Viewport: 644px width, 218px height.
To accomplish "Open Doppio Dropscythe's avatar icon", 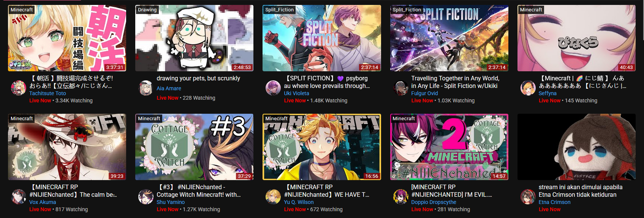I will pos(400,197).
